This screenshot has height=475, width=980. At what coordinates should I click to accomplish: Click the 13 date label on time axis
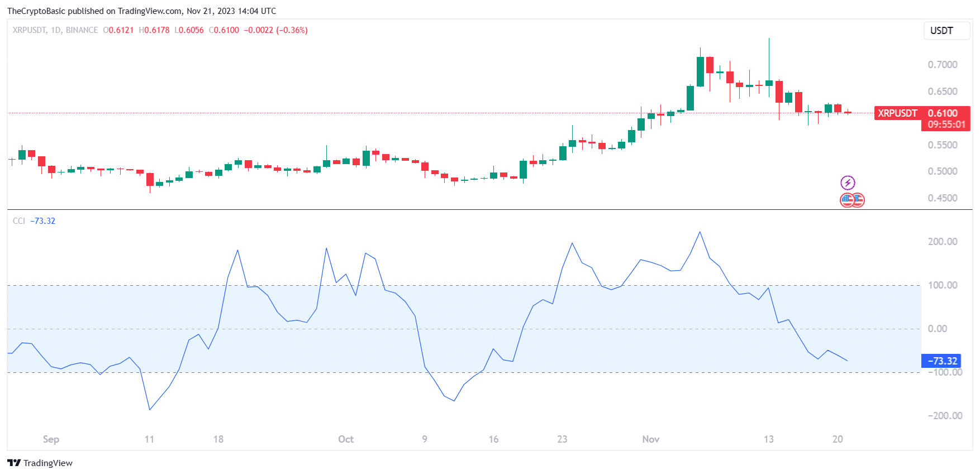click(769, 439)
